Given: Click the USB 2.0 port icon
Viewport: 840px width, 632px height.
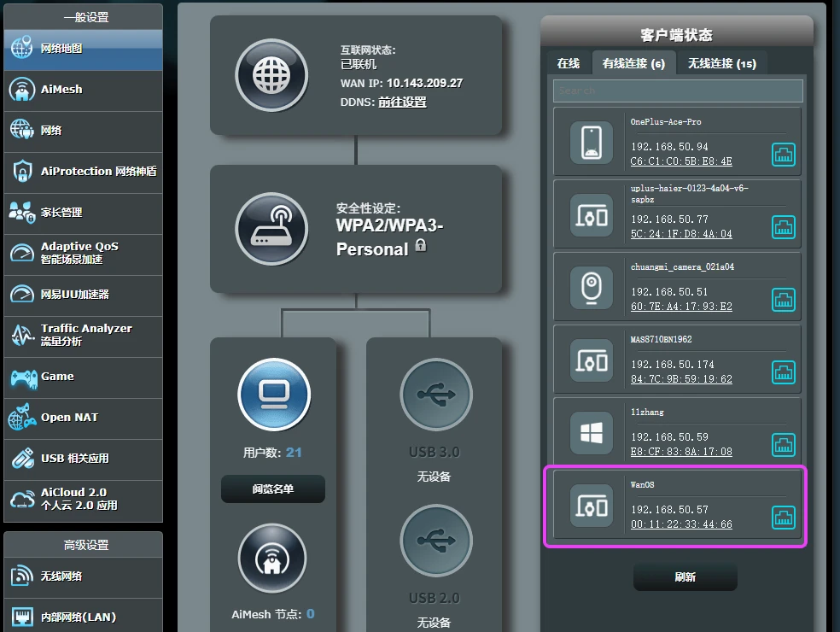Looking at the screenshot, I should 436,541.
